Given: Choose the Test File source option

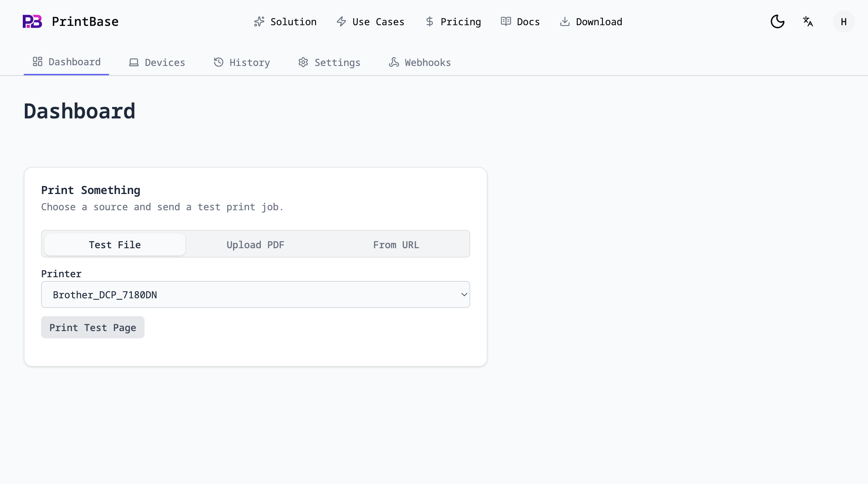Looking at the screenshot, I should tap(115, 245).
